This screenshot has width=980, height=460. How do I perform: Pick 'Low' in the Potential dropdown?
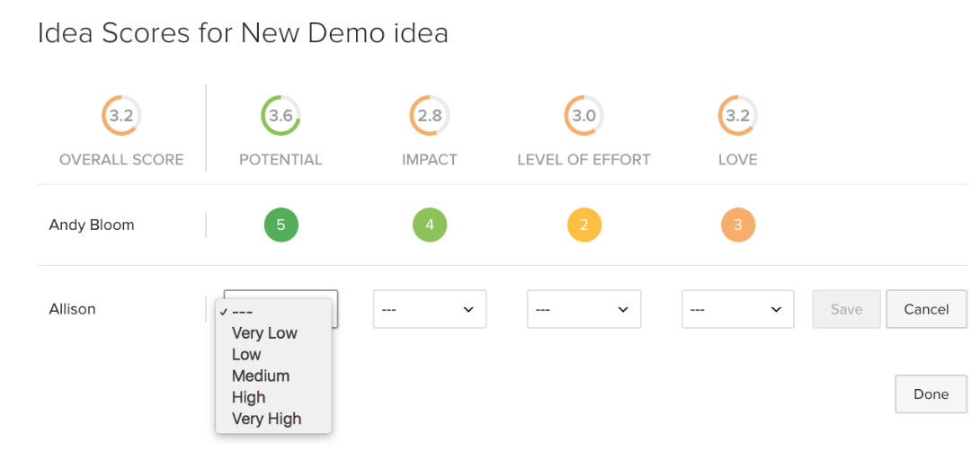(246, 355)
